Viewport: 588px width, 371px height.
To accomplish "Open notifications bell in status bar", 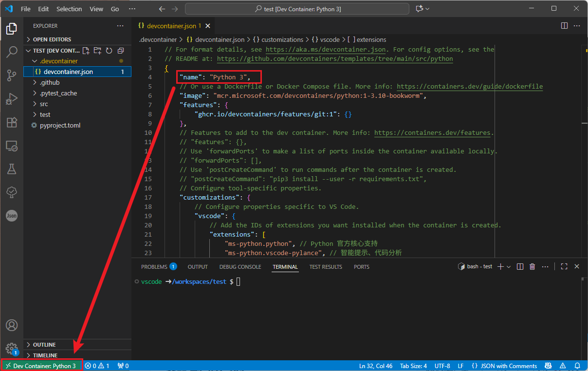I will click(577, 366).
